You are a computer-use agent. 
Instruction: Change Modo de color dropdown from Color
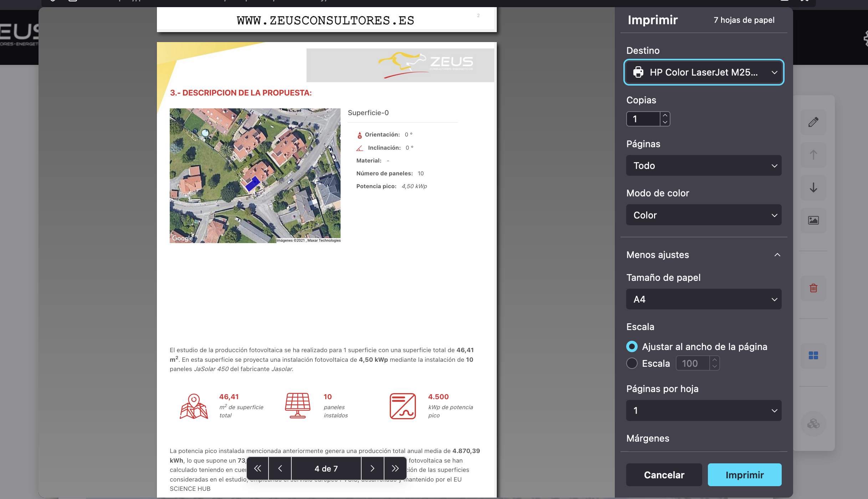pyautogui.click(x=703, y=215)
